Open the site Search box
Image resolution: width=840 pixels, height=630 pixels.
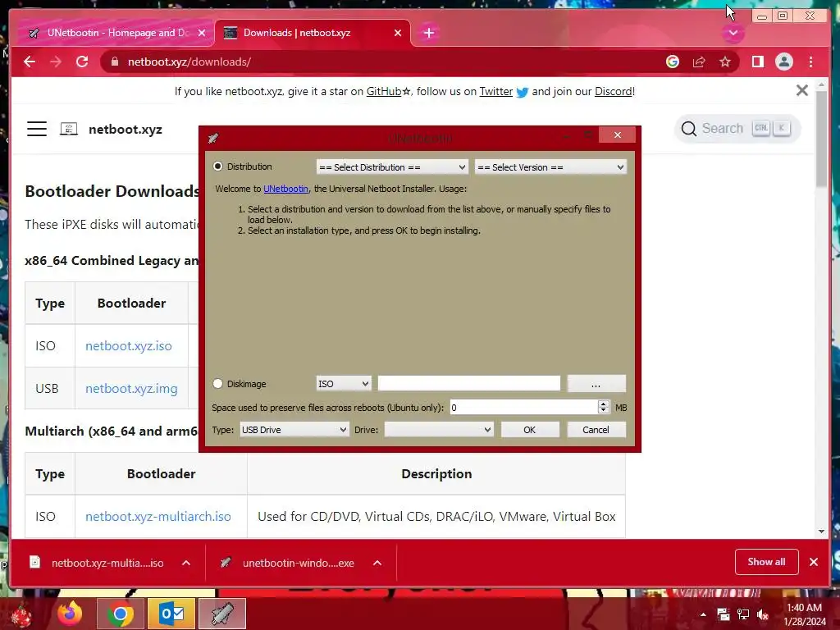click(737, 129)
